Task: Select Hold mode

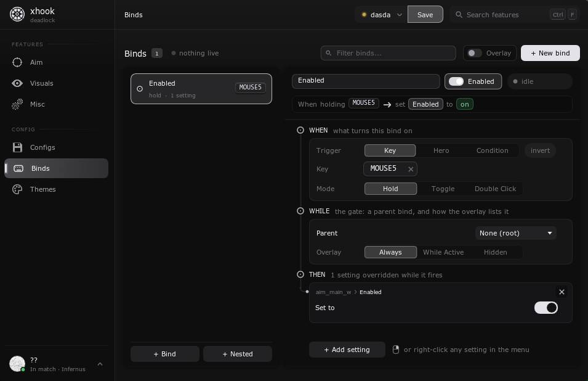Action: coord(390,189)
